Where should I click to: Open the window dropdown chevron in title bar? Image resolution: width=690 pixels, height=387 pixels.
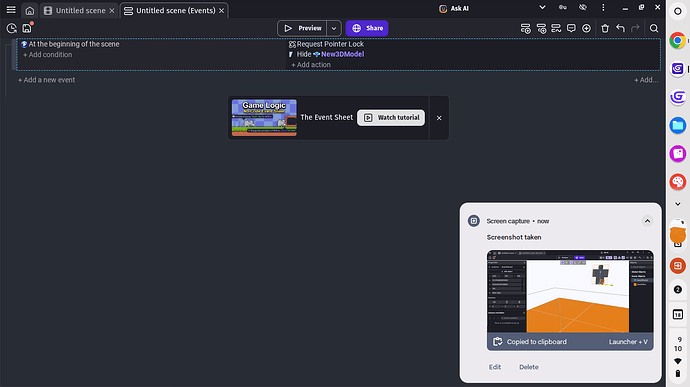[542, 7]
